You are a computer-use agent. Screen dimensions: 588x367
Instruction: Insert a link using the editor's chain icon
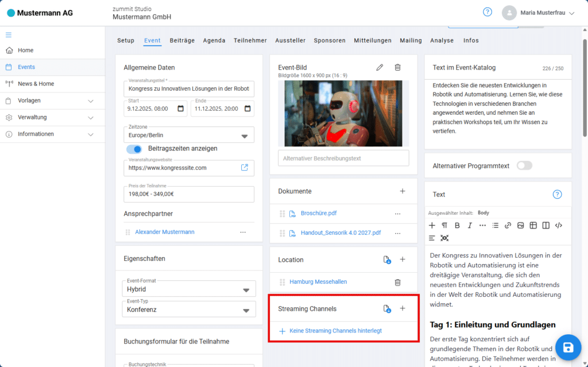508,225
